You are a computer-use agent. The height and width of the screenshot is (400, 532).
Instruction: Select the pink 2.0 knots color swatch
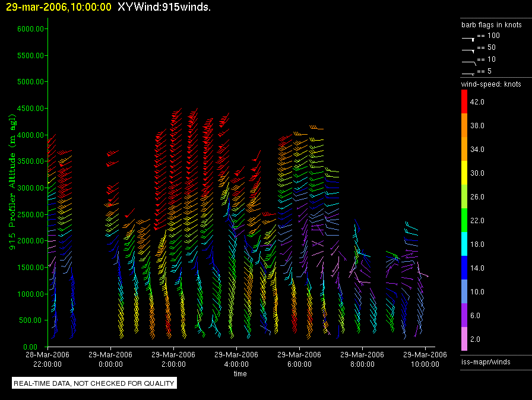465,339
